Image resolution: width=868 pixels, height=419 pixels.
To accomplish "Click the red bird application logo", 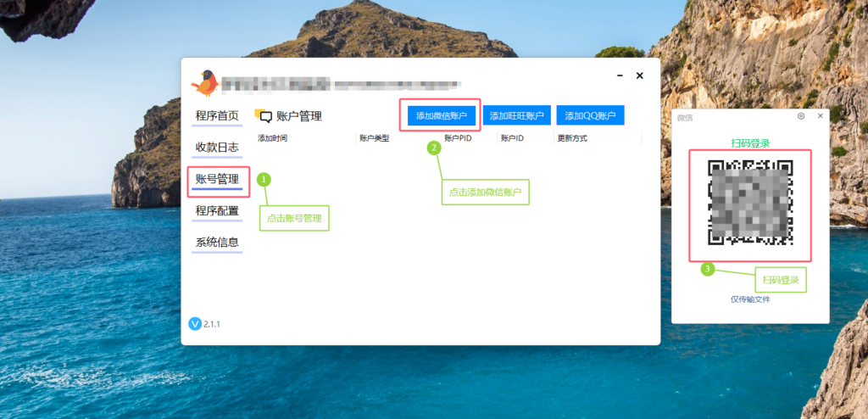I will (x=204, y=83).
